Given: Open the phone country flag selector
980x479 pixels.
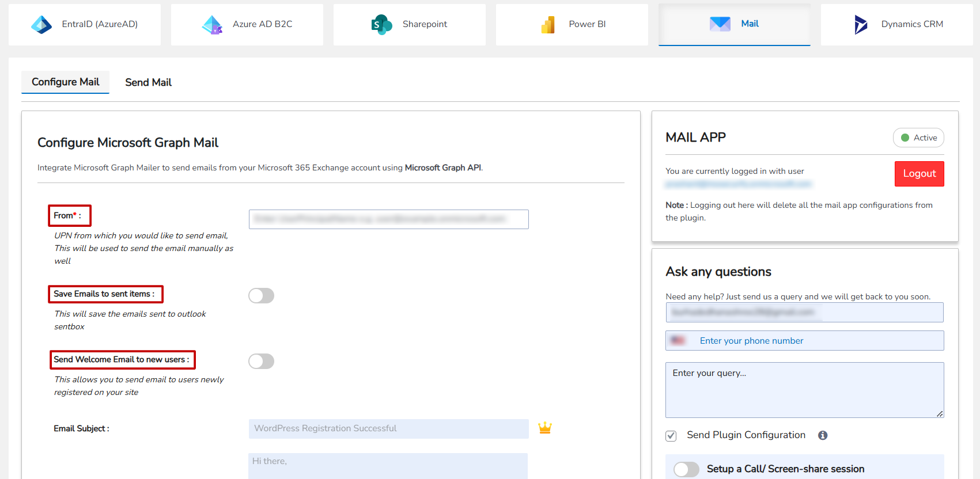Looking at the screenshot, I should [x=678, y=340].
